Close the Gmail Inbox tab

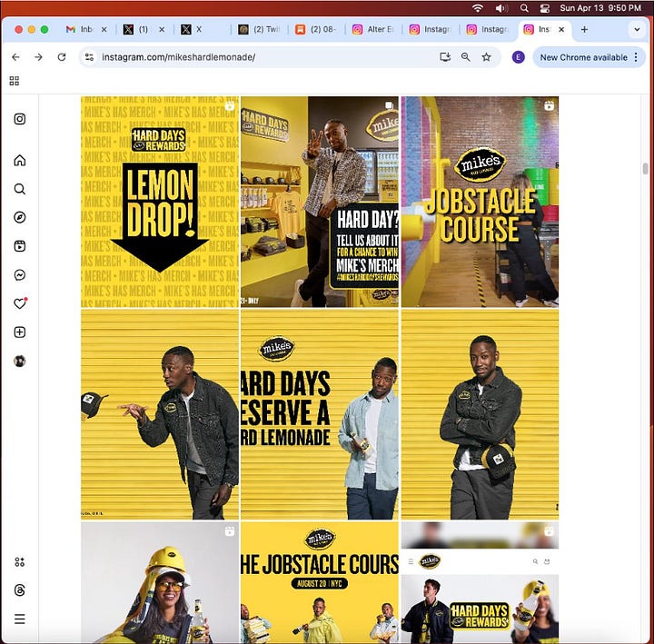104,30
